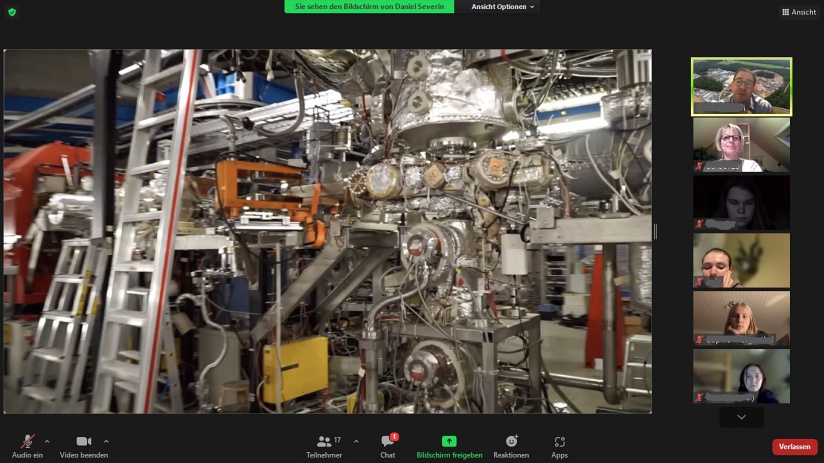Select the highlighted active speaker thumbnail
Viewport: 824px width, 463px height.
point(741,86)
